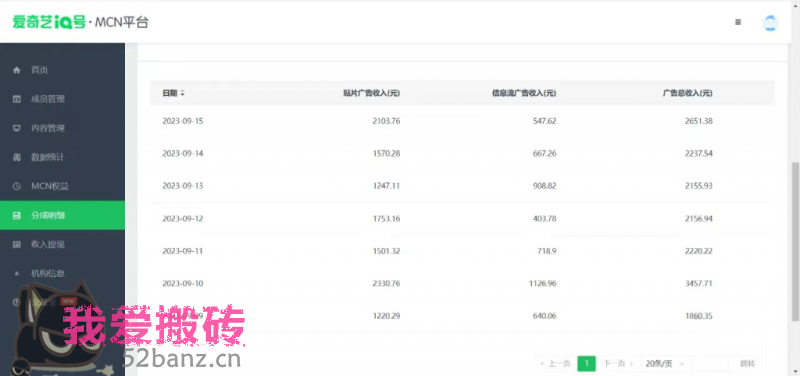Click the value 667.26

pos(545,154)
